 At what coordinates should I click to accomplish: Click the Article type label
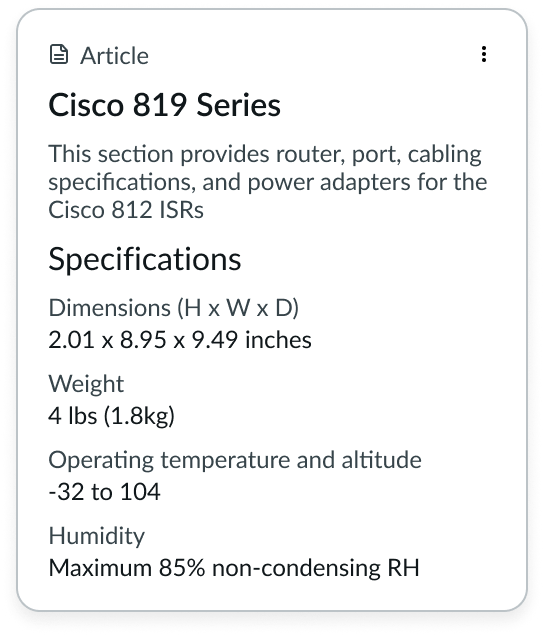114,56
